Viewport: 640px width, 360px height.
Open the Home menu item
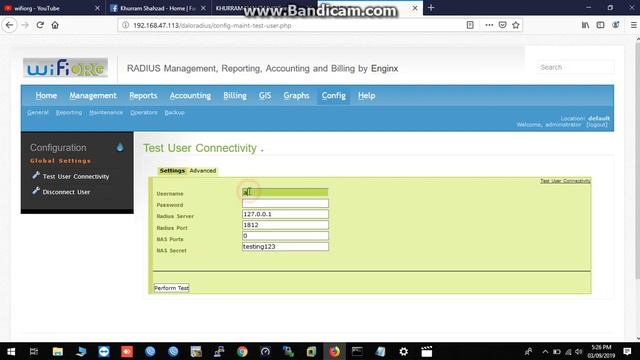[x=46, y=96]
